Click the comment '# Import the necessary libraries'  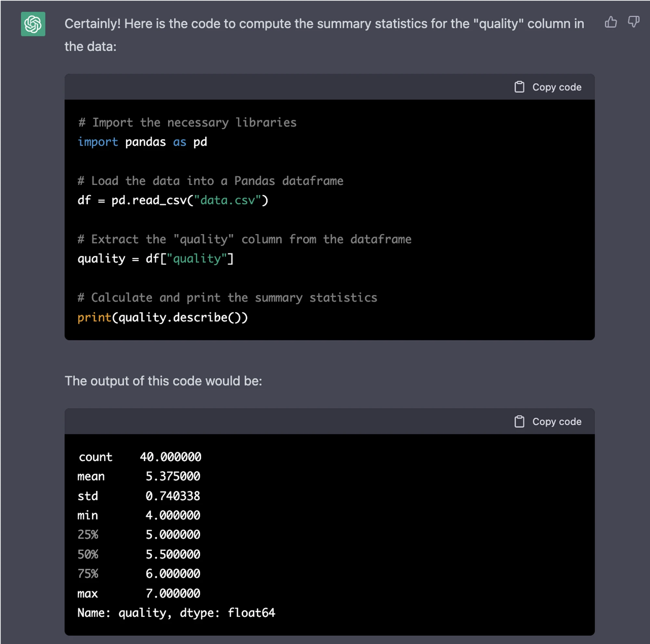coord(188,123)
